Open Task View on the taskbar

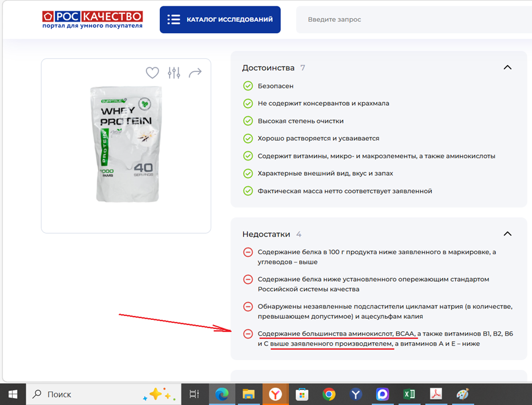(x=194, y=394)
